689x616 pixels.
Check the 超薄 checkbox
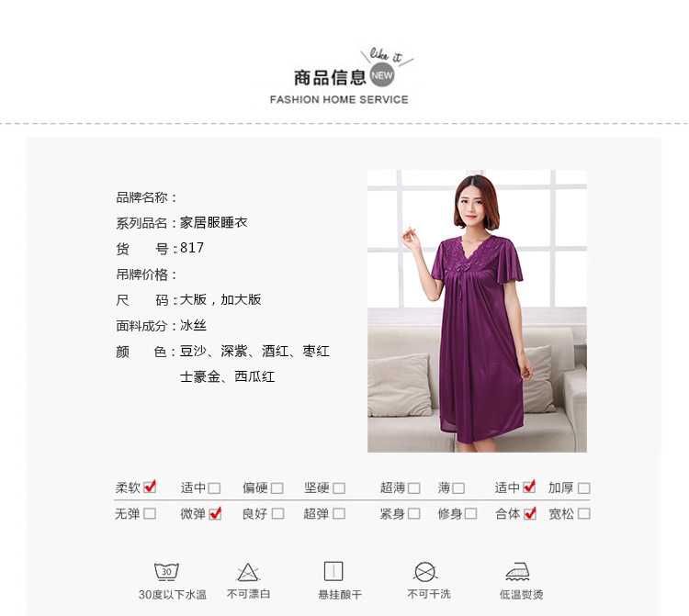click(414, 487)
